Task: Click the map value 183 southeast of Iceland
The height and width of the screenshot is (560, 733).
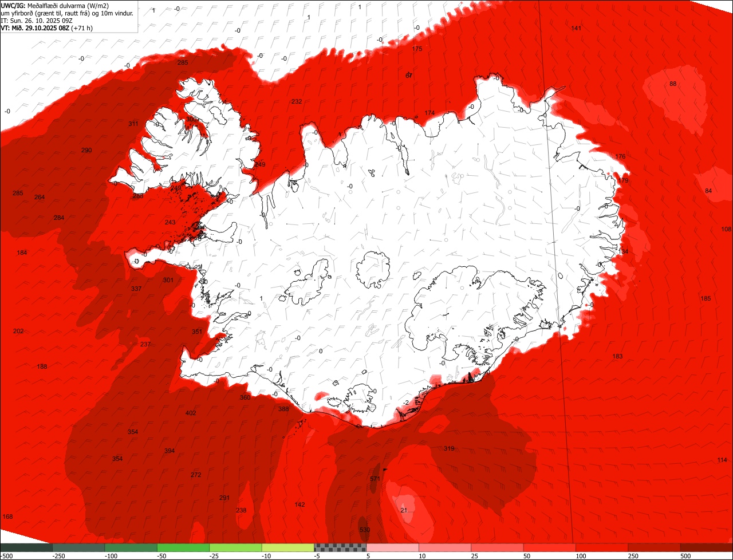Action: 617,356
